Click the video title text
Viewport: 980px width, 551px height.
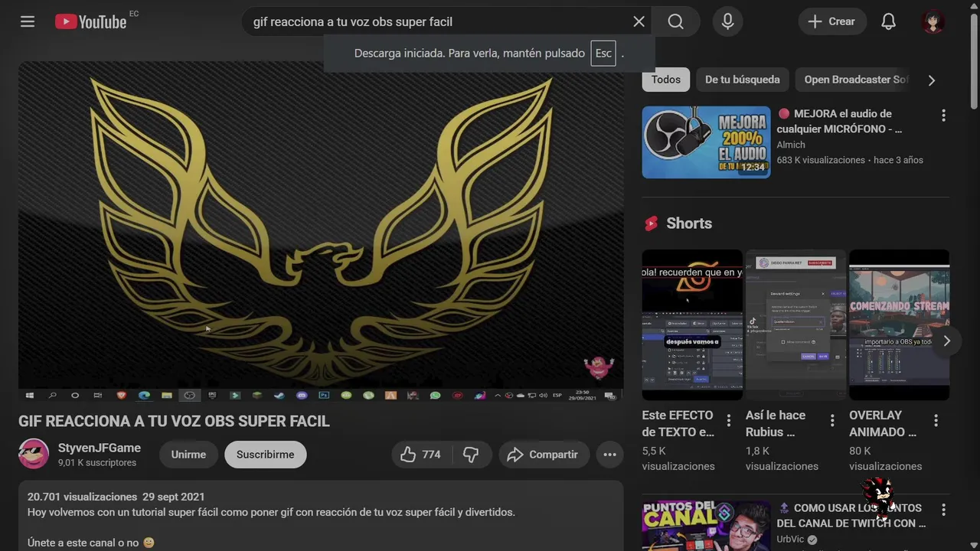(x=174, y=421)
